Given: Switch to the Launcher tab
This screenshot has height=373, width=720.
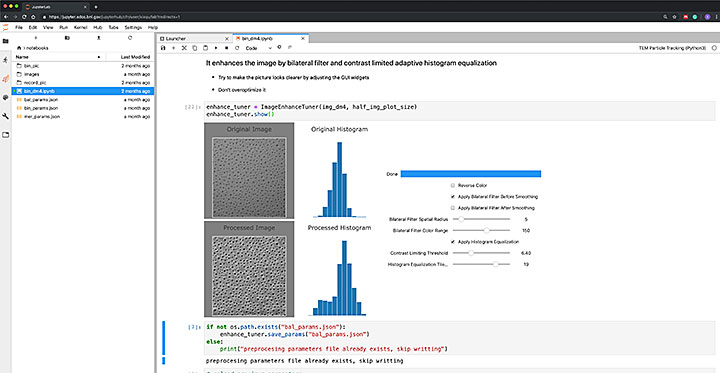Looking at the screenshot, I should [194, 39].
